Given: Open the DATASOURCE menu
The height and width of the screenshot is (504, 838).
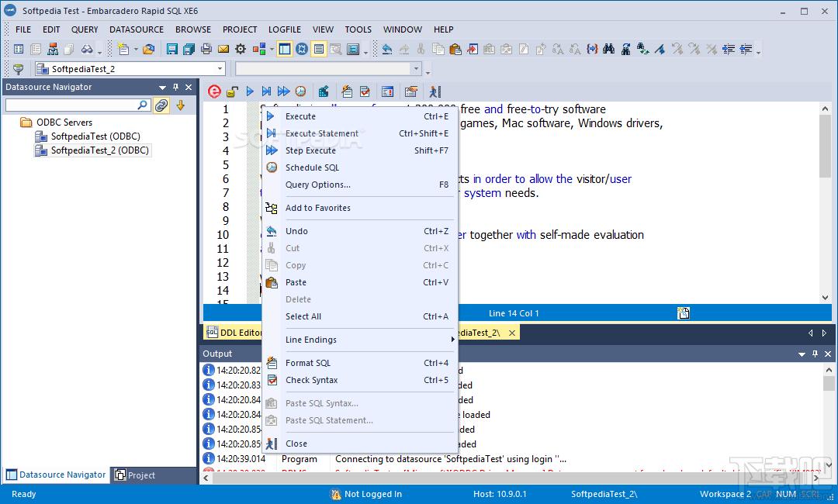Looking at the screenshot, I should [x=137, y=29].
